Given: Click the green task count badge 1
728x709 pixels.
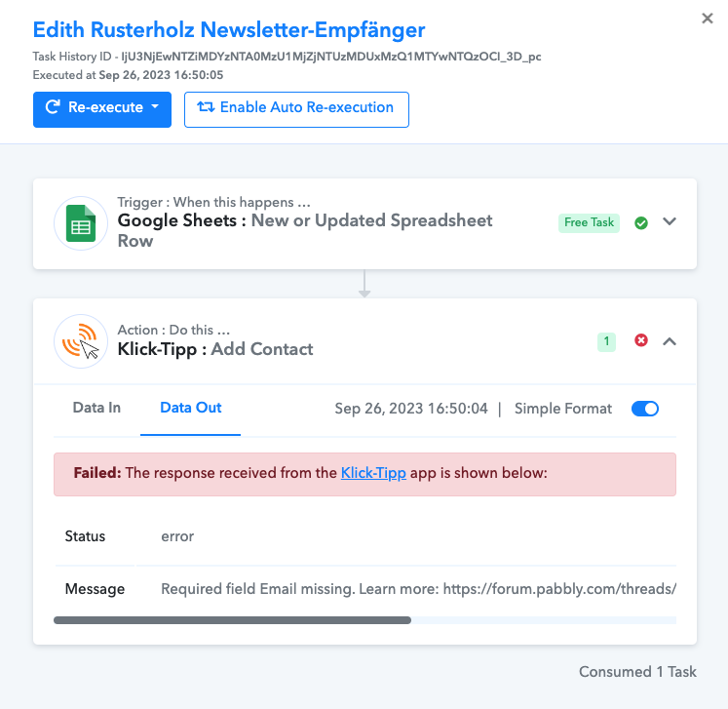Looking at the screenshot, I should click(606, 342).
